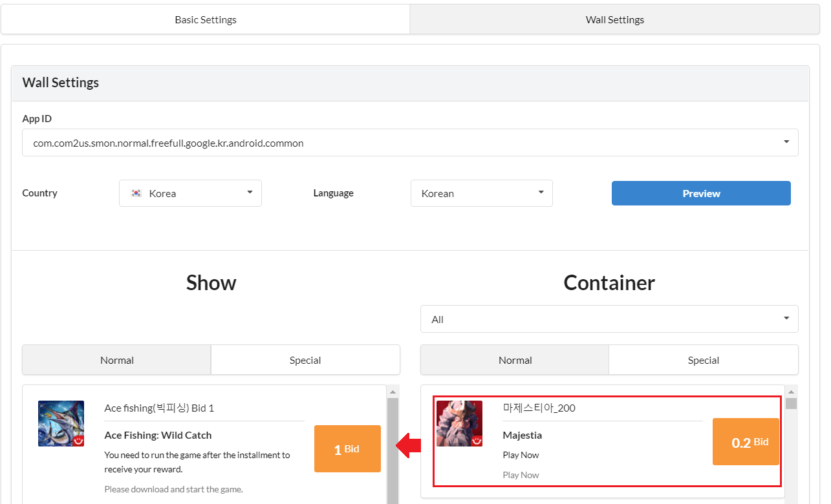Switch to the Basic Settings tab
Viewport: 831px width, 504px height.
coord(206,19)
